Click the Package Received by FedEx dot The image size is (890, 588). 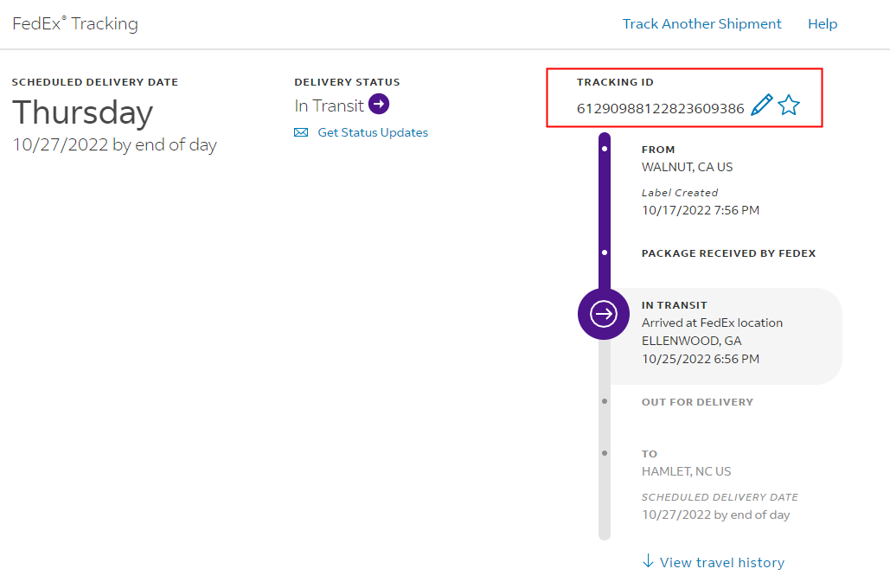point(604,252)
